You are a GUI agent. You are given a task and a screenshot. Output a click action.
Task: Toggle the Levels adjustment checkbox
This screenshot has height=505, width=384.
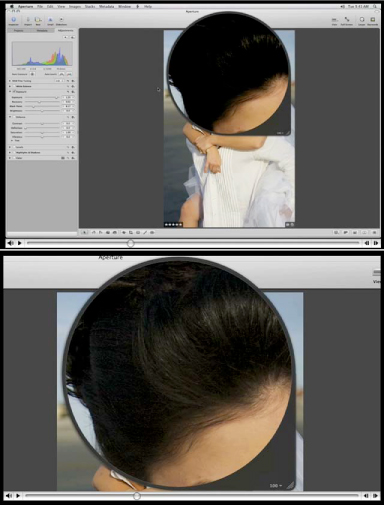(14, 147)
